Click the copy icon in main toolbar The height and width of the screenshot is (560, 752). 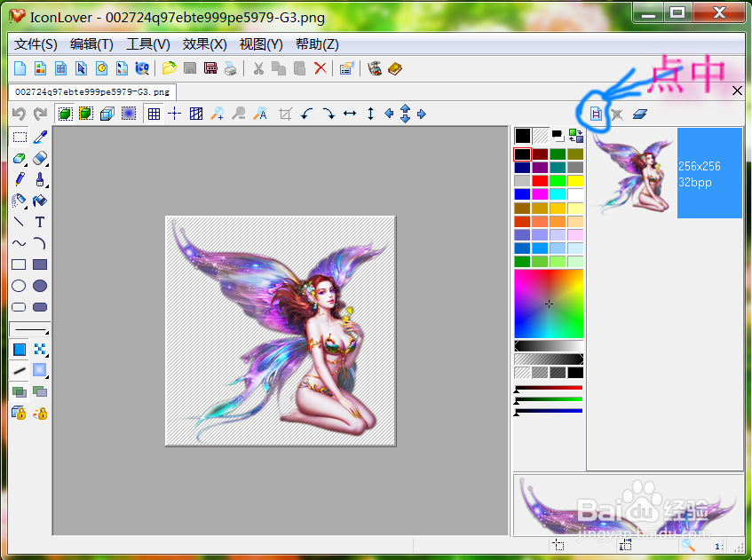pyautogui.click(x=279, y=68)
